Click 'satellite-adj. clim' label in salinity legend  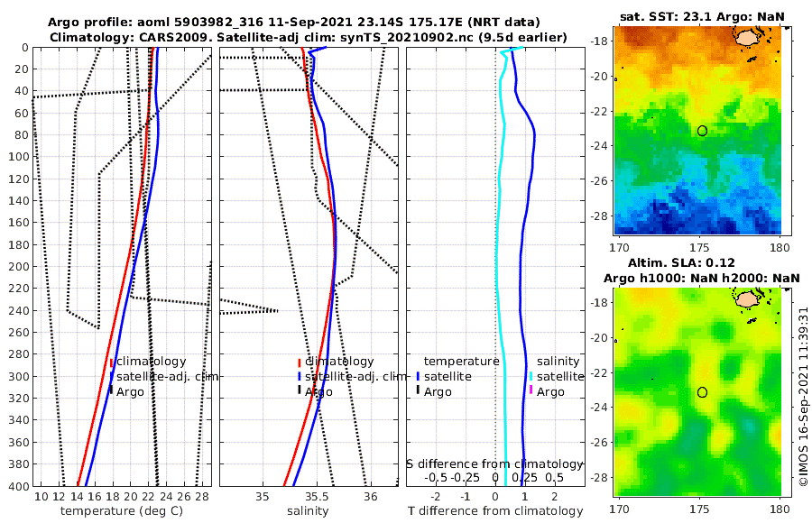355,376
